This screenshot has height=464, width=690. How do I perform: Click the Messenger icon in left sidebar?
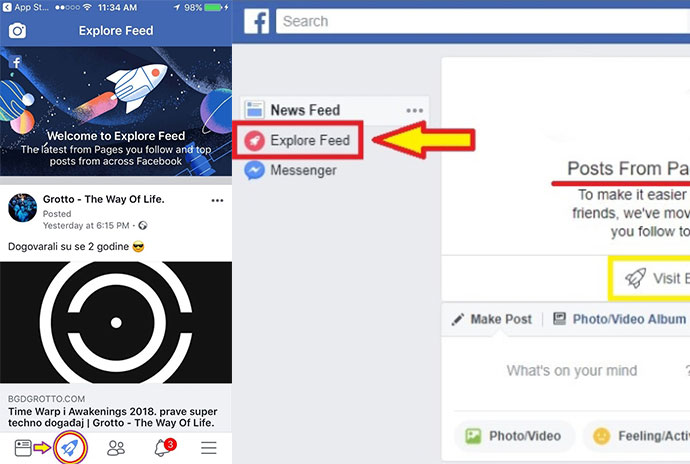click(x=254, y=171)
